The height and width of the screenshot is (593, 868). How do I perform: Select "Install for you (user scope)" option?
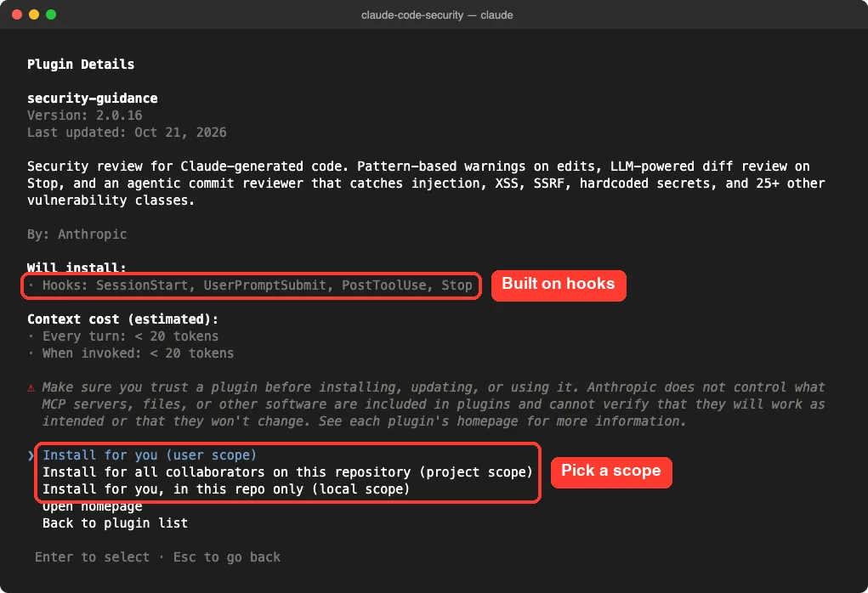tap(150, 455)
